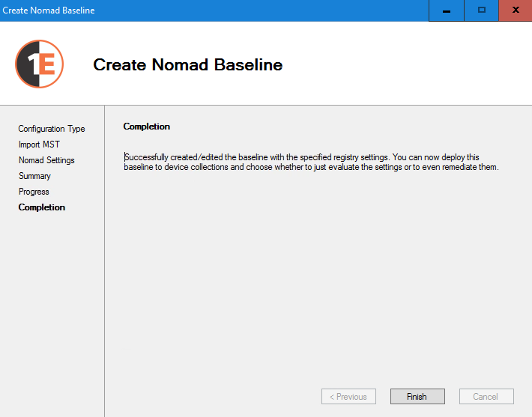Image resolution: width=532 pixels, height=417 pixels.
Task: Click the dark '1' in the 1E logo
Action: 28,65
